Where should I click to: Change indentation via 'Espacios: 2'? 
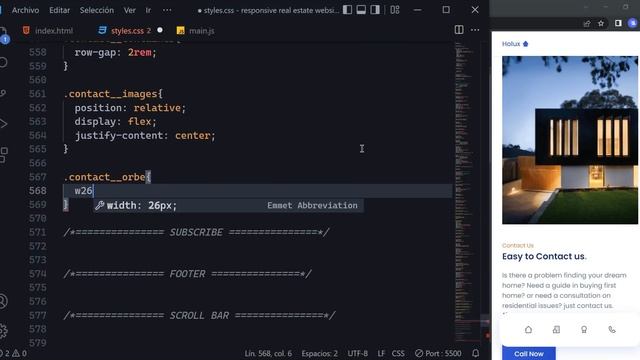click(x=320, y=353)
